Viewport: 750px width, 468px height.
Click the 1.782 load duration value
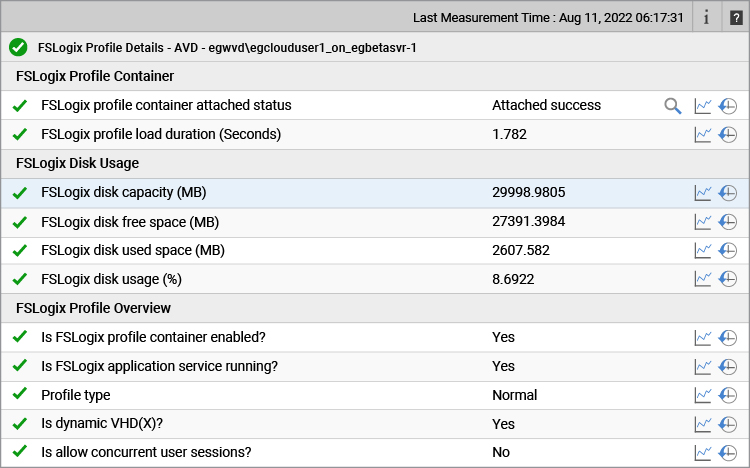[509, 134]
